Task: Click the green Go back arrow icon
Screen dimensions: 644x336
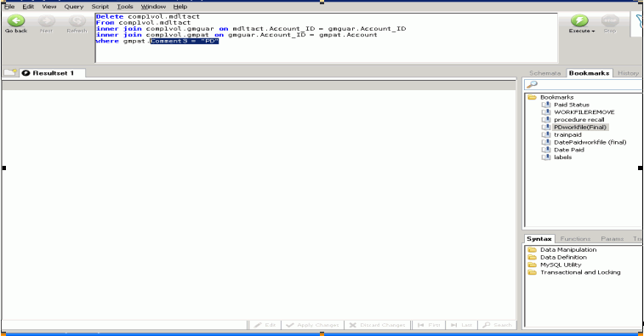Action: (16, 20)
